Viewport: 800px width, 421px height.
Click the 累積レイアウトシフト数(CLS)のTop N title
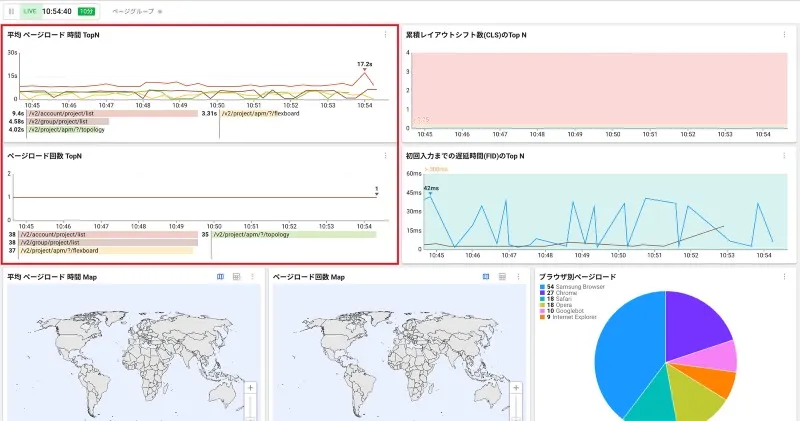466,35
